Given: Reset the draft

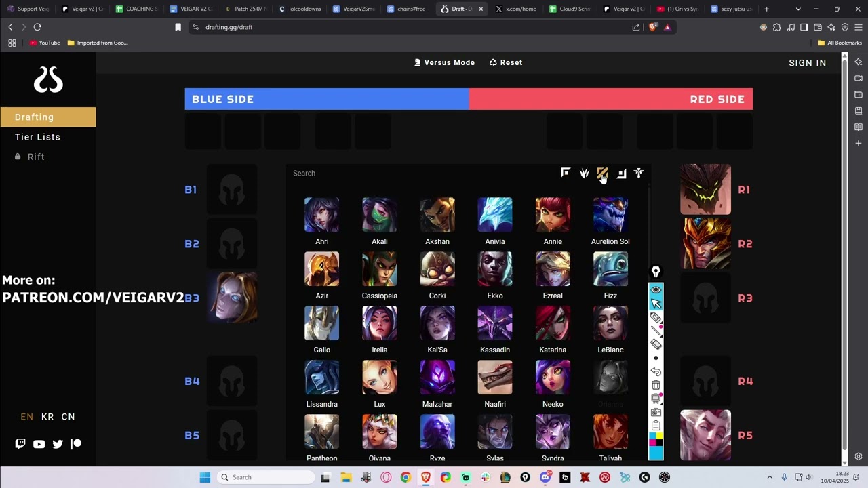Looking at the screenshot, I should point(506,62).
